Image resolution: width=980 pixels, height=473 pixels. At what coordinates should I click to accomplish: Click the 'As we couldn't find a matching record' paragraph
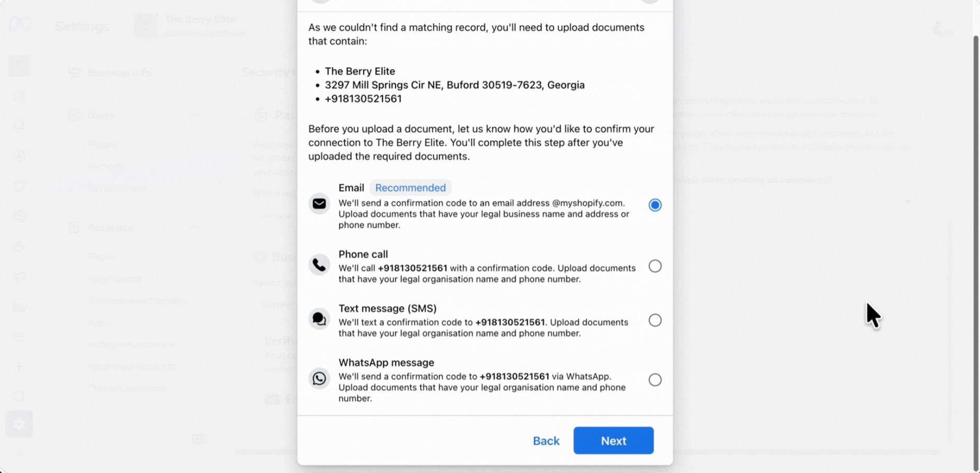(476, 34)
